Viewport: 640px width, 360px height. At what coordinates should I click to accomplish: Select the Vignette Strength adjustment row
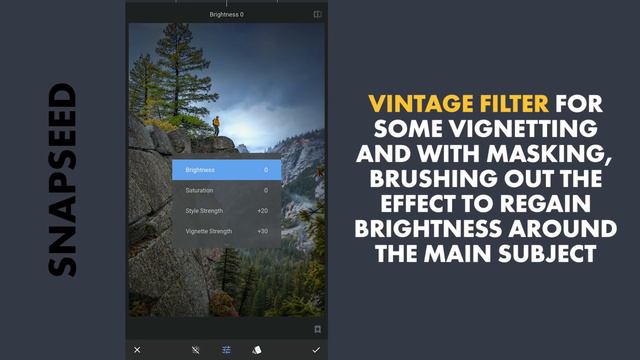227,231
